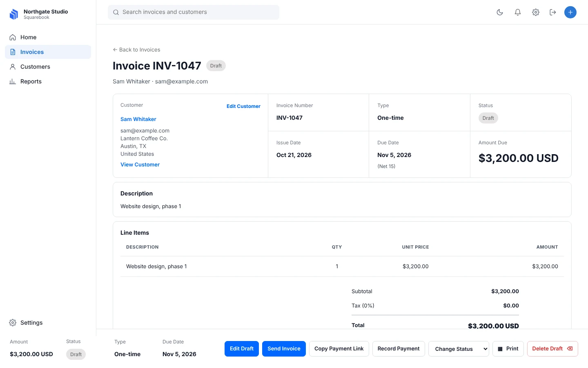
Task: Open notifications via the bell icon
Action: tap(518, 12)
